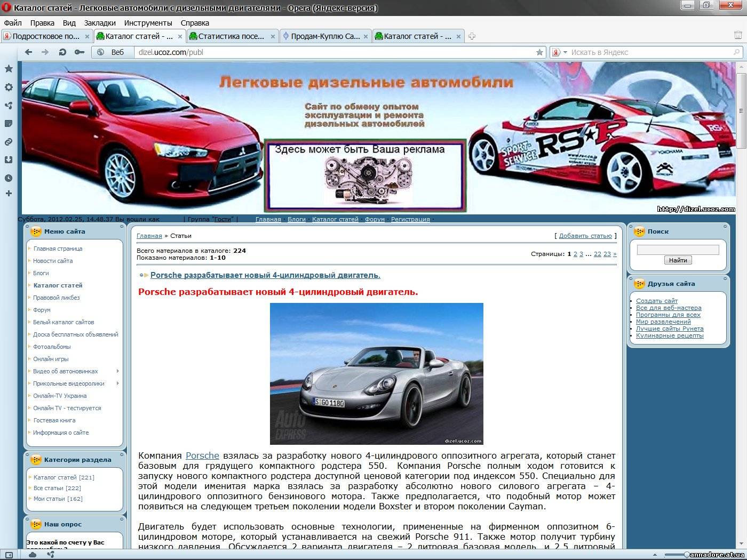Click the 'Главная' breadcrumb link

point(149,236)
